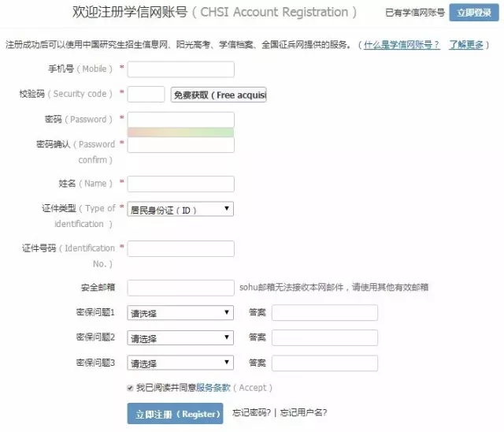Focus the Password input field
Image resolution: width=504 pixels, height=432 pixels.
(x=180, y=119)
